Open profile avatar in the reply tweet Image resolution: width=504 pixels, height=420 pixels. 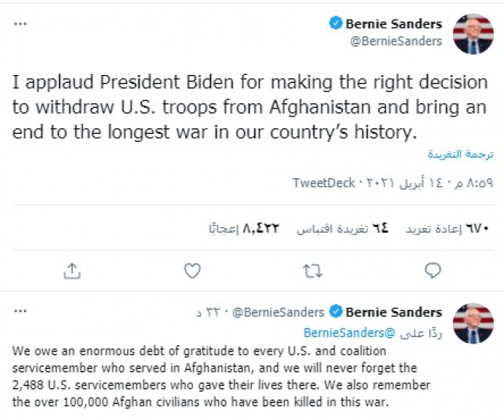coord(473,323)
